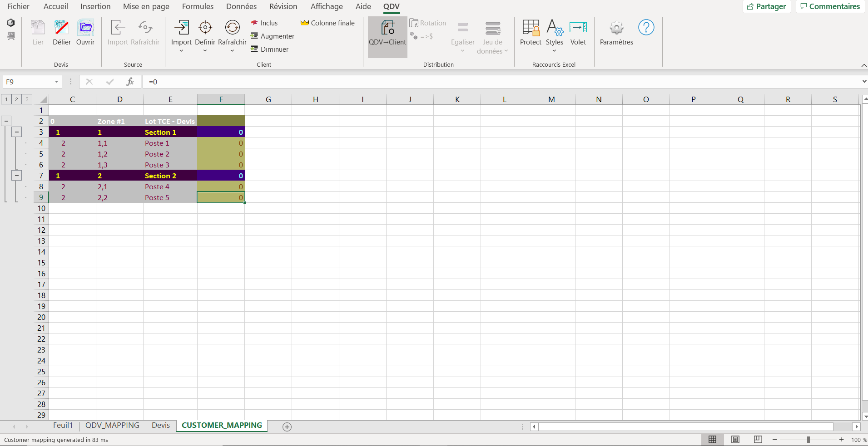Show outline level 1

(x=6, y=99)
